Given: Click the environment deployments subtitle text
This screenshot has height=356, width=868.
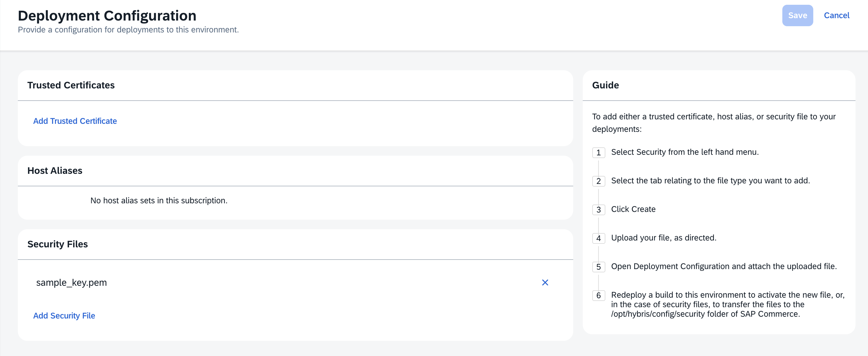Looking at the screenshot, I should [128, 30].
